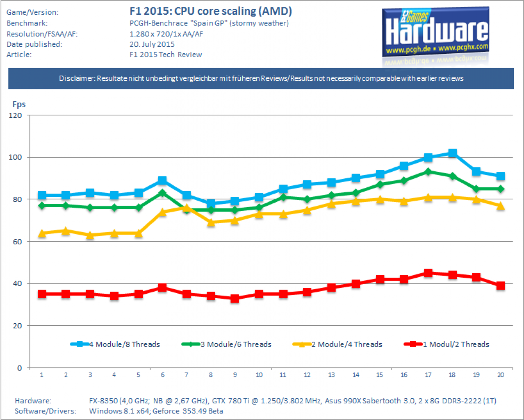Click the blue legend marker for 4 Module/8 Threads
The height and width of the screenshot is (420, 524).
tap(80, 344)
